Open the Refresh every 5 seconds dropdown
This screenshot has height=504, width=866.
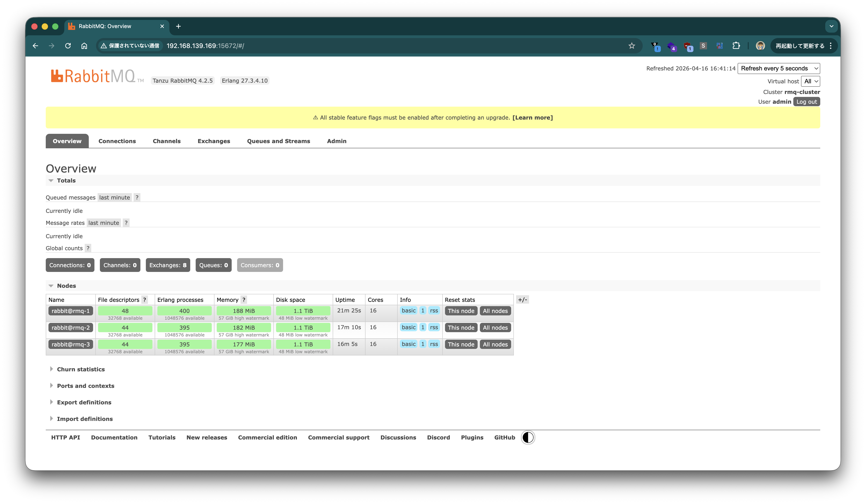(779, 68)
